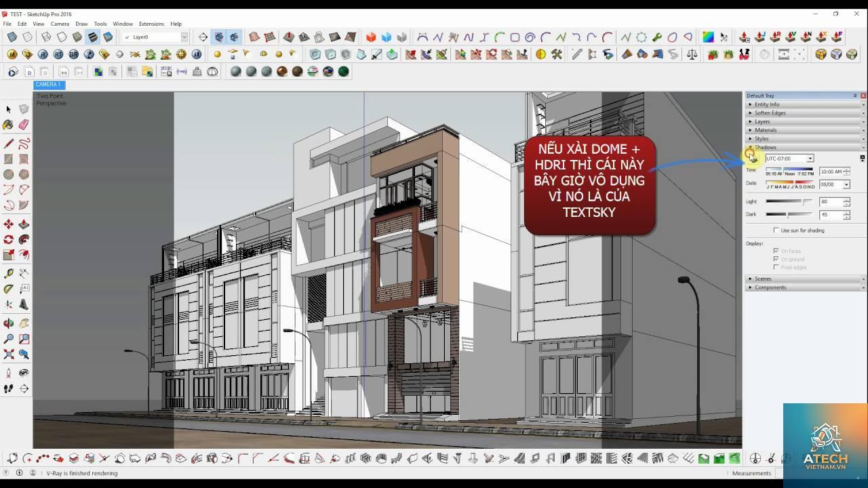Select the arrow Select tool
Image resolution: width=868 pixels, height=488 pixels.
9,109
